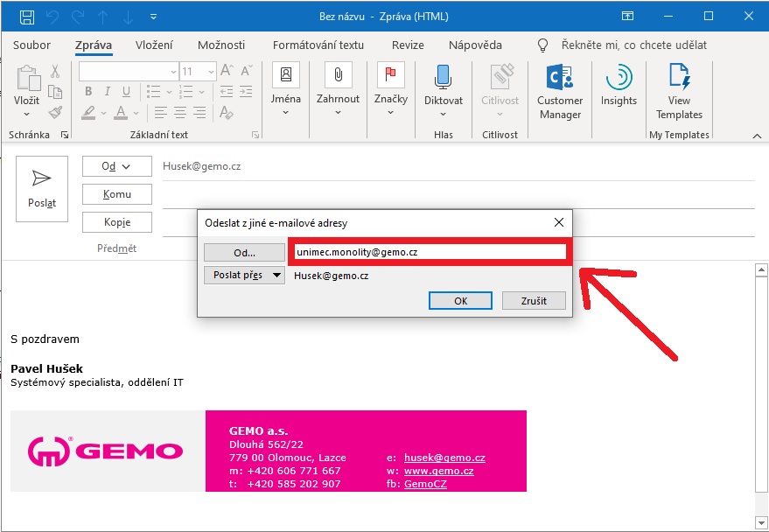The image size is (769, 532).
Task: Expand bullet list style dropdown arrow
Action: pos(169,92)
